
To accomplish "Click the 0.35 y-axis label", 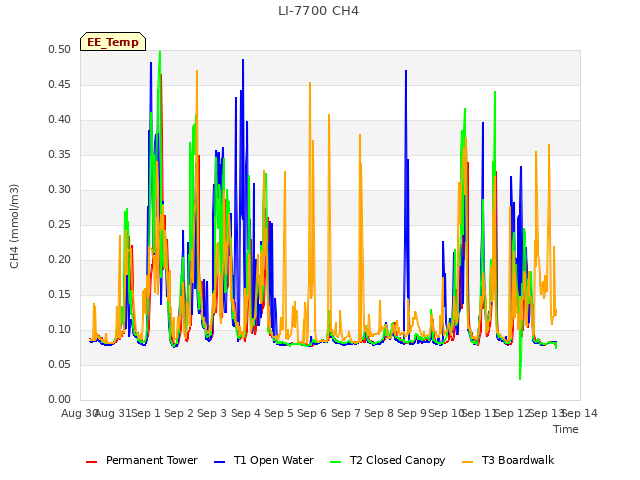I will point(60,155).
